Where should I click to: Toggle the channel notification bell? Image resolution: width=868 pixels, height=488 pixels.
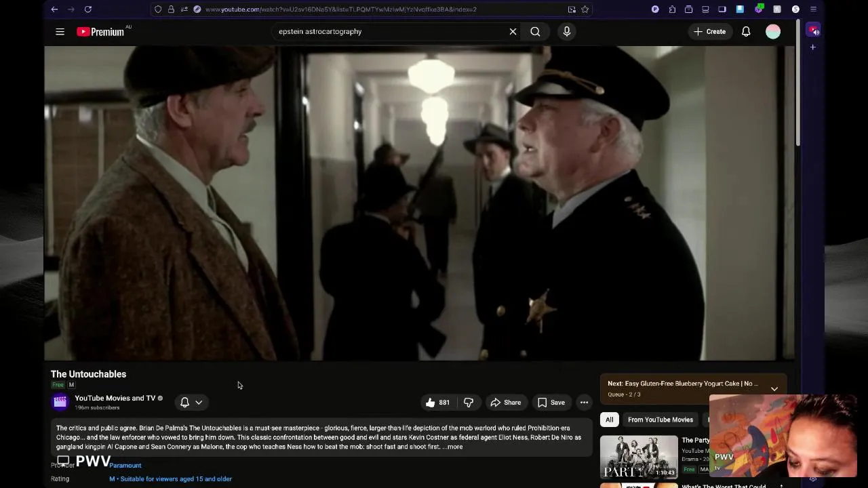(184, 403)
